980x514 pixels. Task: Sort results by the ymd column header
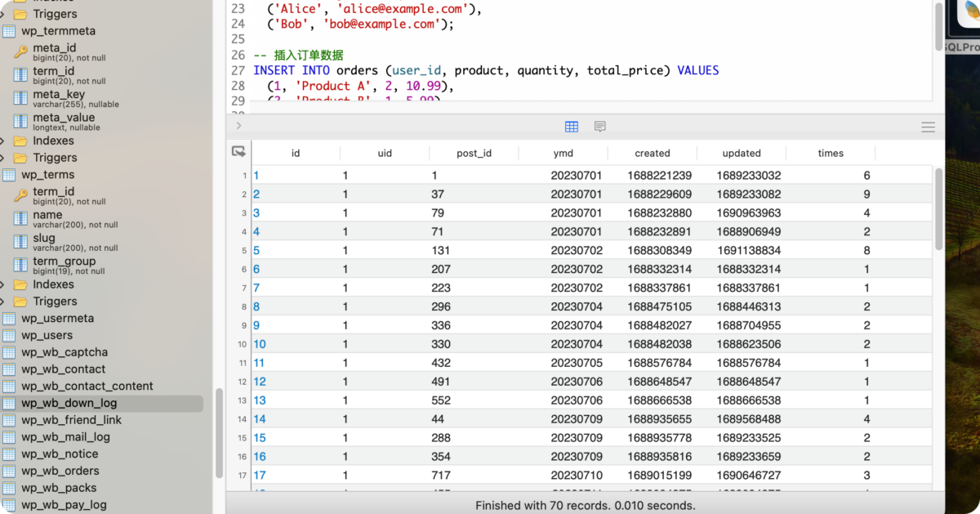click(563, 153)
